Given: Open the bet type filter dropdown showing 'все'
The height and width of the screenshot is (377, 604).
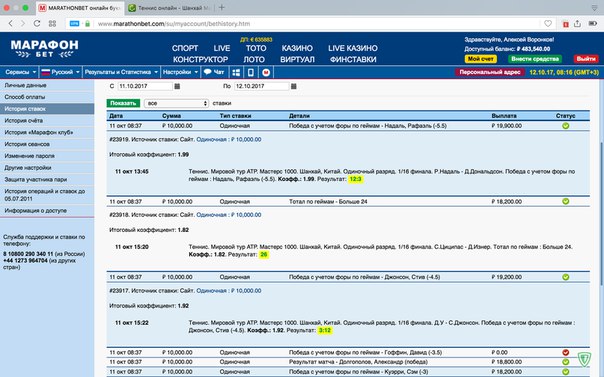Looking at the screenshot, I should (x=176, y=103).
